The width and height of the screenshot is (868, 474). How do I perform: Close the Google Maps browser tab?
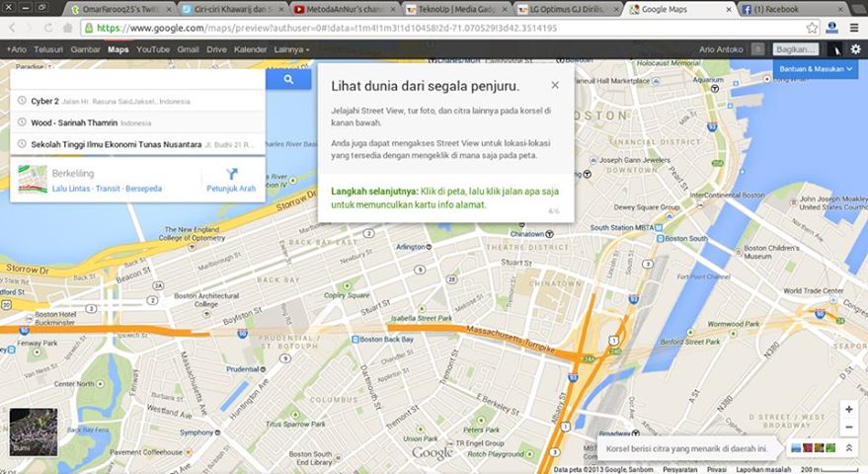point(729,10)
